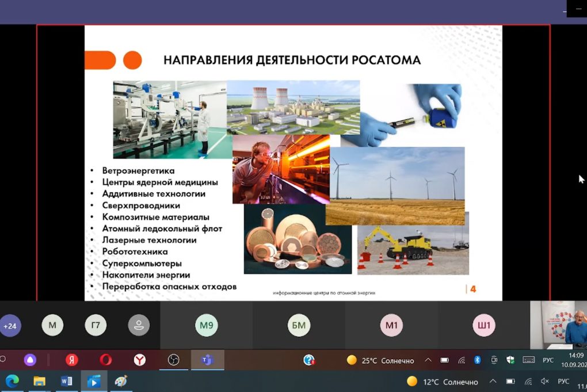Screen dimensions: 587x392
Task: Click the nuclear power plant photo
Action: [293, 108]
